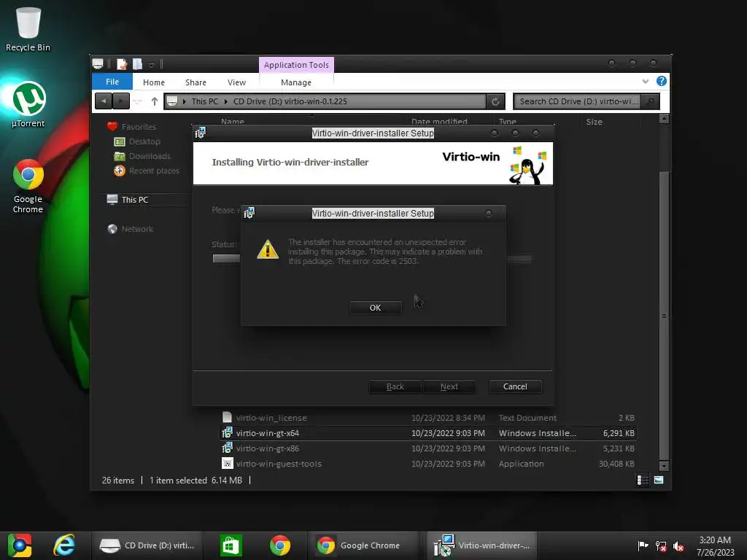Select the Application Tools contextual tab
The width and height of the screenshot is (747, 560).
[x=296, y=65]
